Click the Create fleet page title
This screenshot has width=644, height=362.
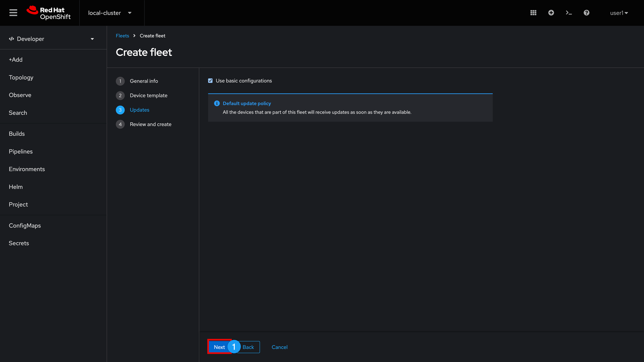[144, 52]
